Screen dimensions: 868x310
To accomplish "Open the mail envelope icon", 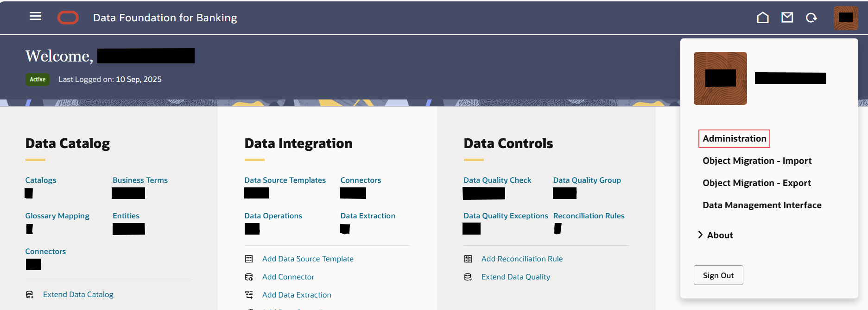I will (x=787, y=18).
